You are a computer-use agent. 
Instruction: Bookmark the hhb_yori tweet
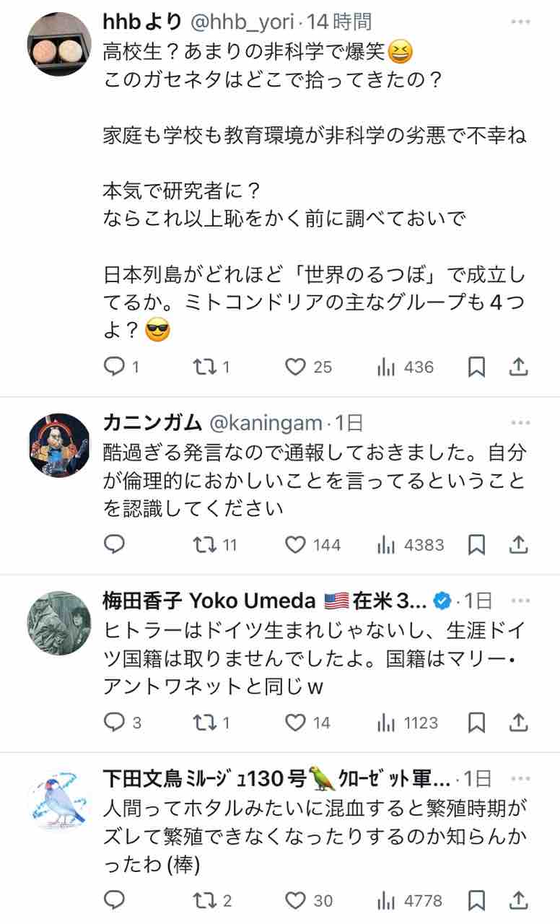point(476,367)
